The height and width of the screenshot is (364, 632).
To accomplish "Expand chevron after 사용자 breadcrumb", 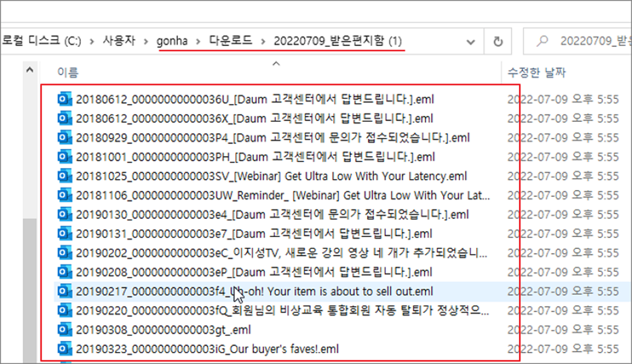I will pyautogui.click(x=146, y=42).
